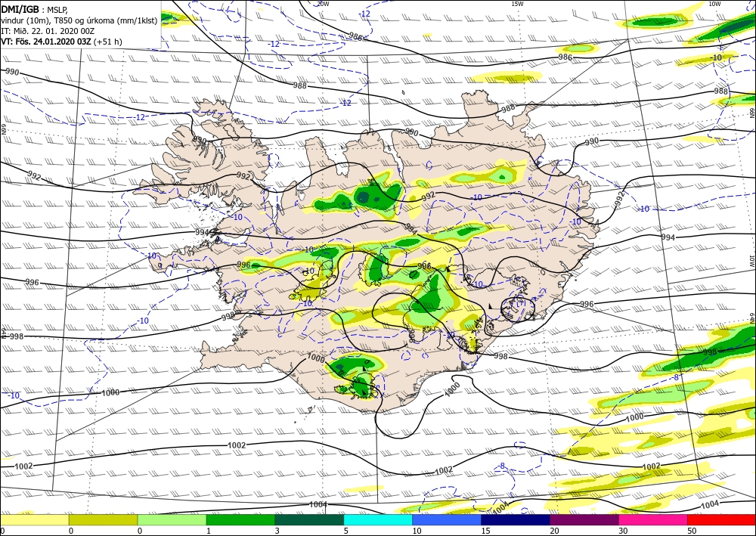This screenshot has height=536, width=756.
Task: Select the dark green legend swatch
Action: click(309, 519)
